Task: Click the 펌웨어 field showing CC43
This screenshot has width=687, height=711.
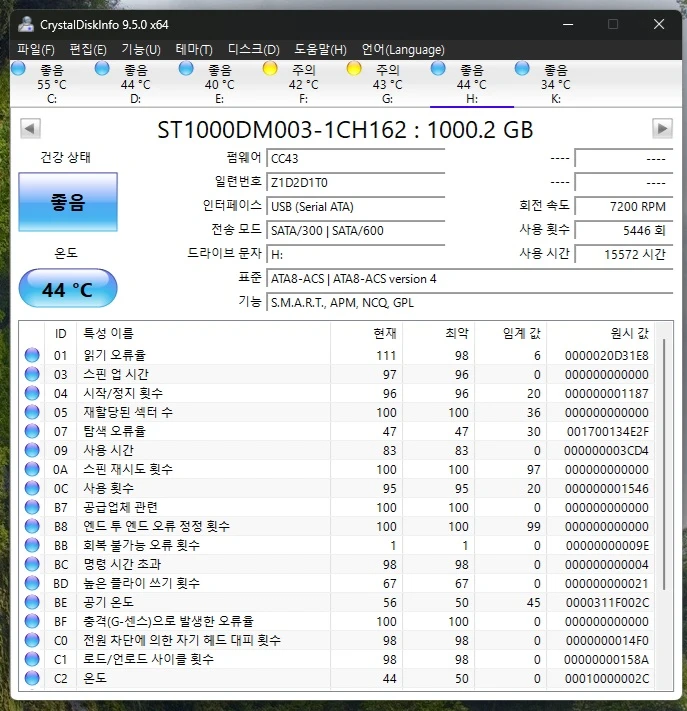Action: [356, 158]
